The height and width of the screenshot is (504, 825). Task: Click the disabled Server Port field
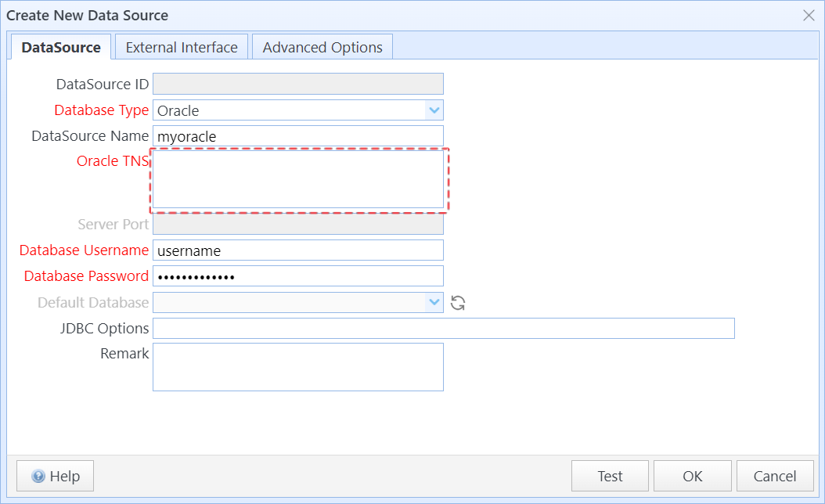tap(298, 225)
